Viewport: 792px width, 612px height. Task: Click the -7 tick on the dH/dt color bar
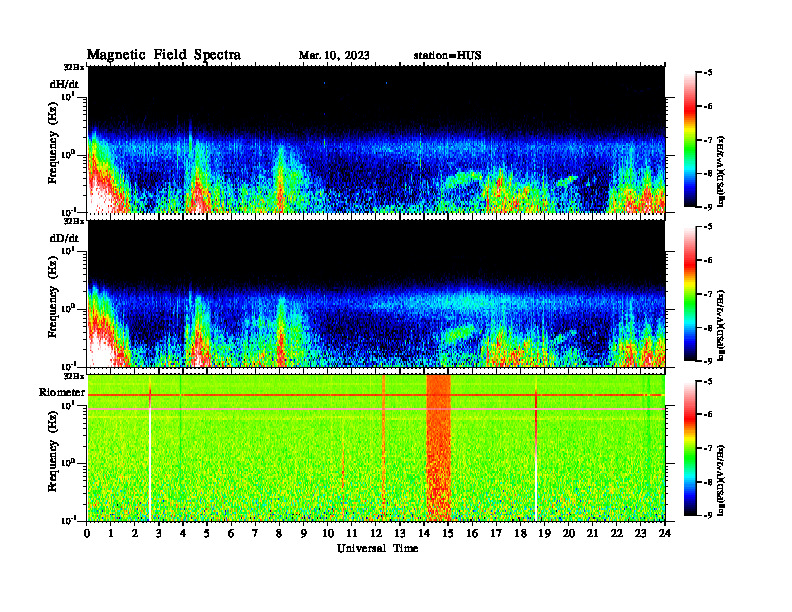[x=708, y=140]
